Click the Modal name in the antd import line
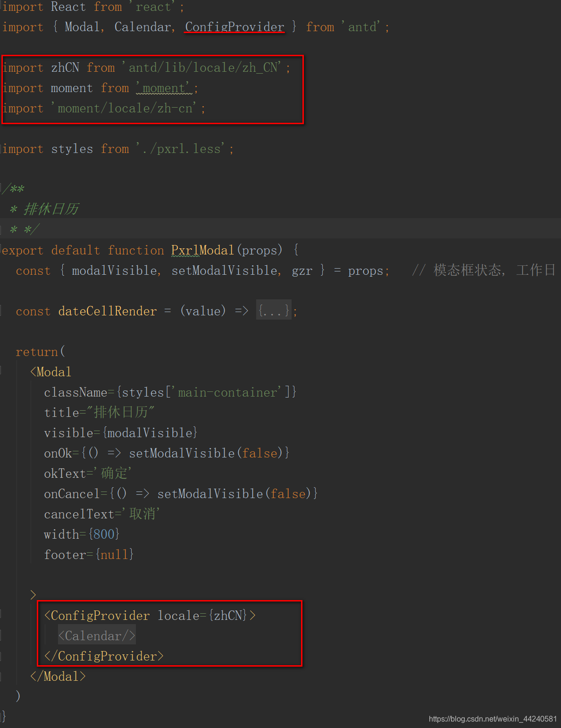 click(x=82, y=27)
